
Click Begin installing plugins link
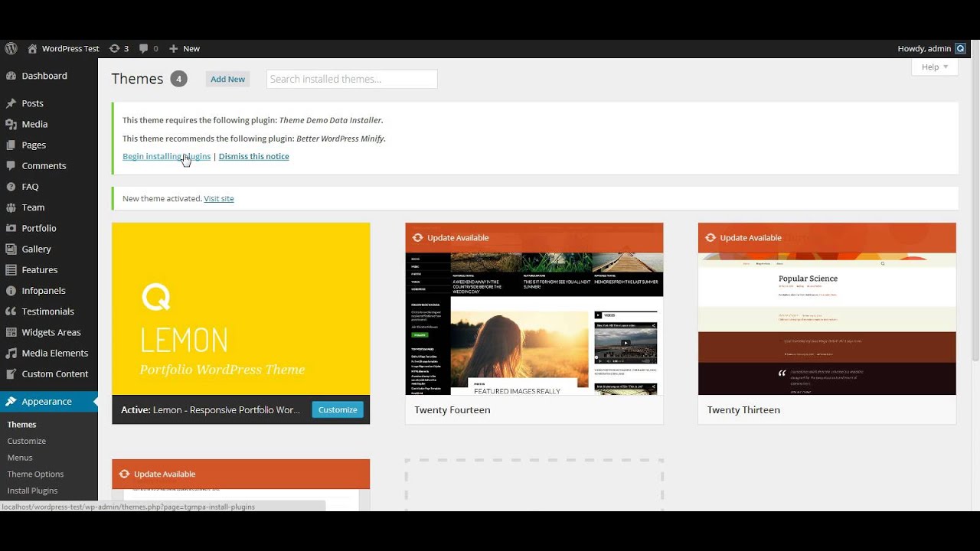pos(166,156)
